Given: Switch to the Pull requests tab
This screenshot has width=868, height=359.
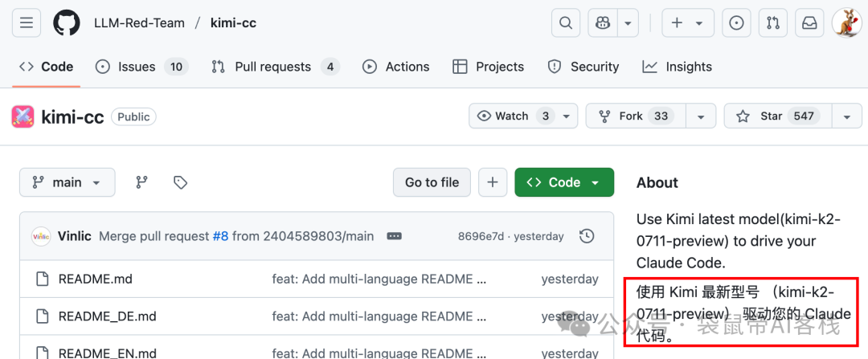Looking at the screenshot, I should (275, 67).
